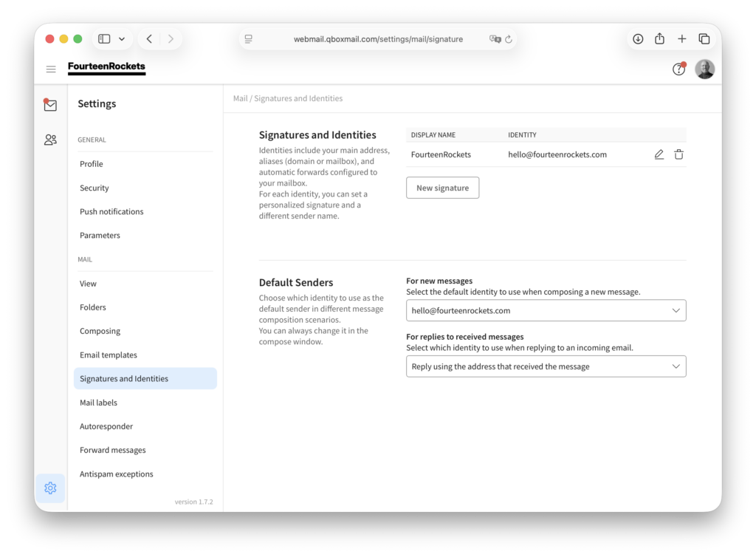Open the Mail section envelope icon
The height and width of the screenshot is (557, 756).
[x=50, y=105]
